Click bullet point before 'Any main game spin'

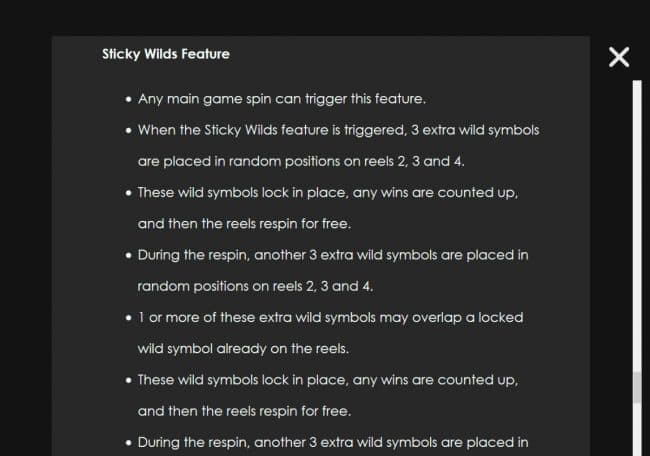(129, 100)
